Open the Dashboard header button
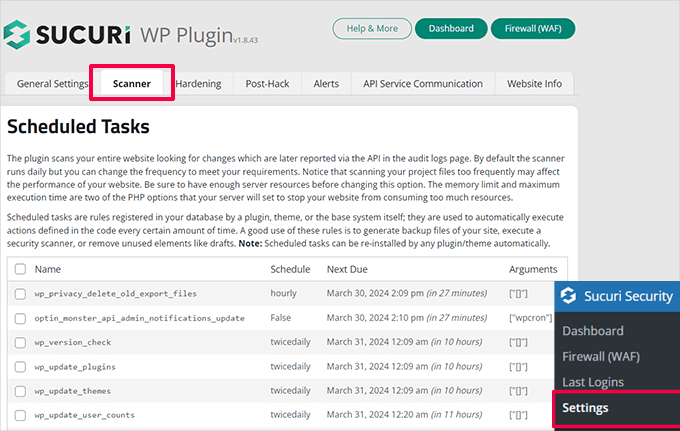The image size is (680, 431). tap(451, 28)
